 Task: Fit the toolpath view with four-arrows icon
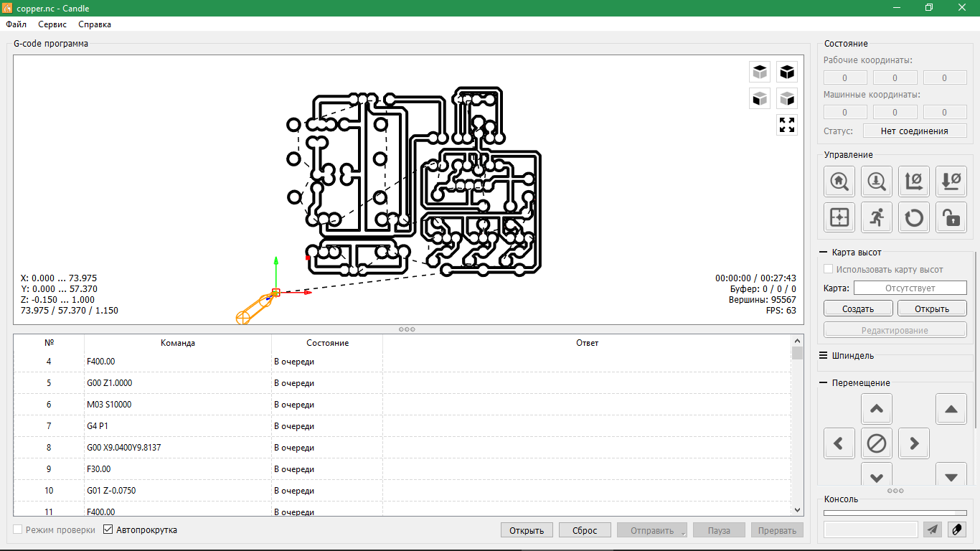coord(787,125)
